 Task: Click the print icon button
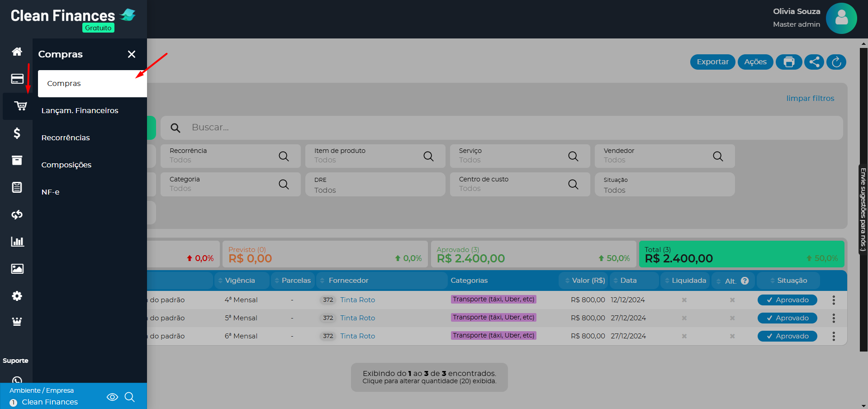pos(789,62)
